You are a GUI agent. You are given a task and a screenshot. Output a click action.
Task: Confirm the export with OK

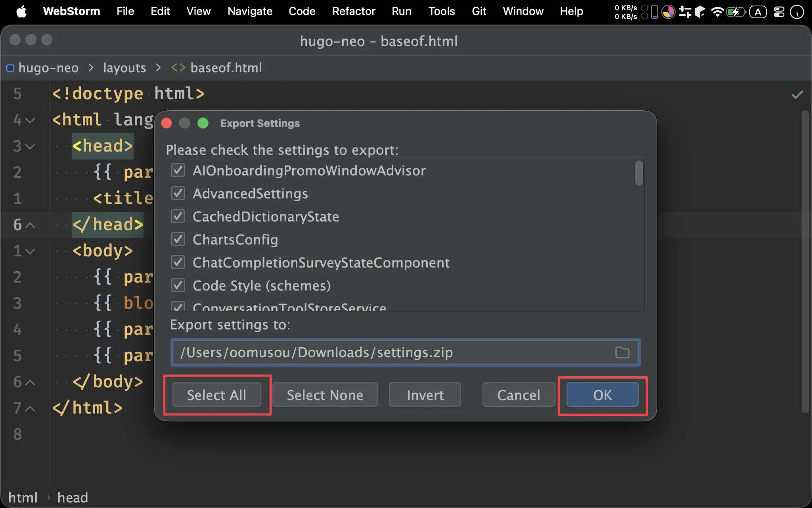603,395
